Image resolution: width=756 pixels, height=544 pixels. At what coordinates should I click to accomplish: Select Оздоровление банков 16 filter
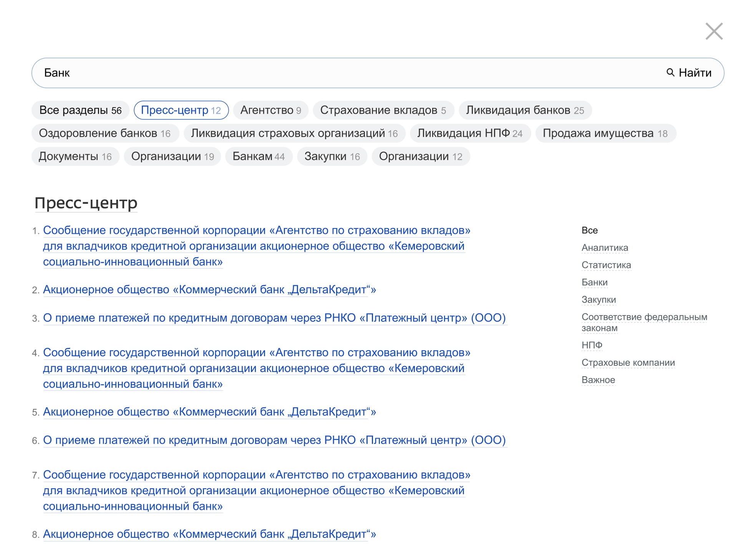point(105,134)
